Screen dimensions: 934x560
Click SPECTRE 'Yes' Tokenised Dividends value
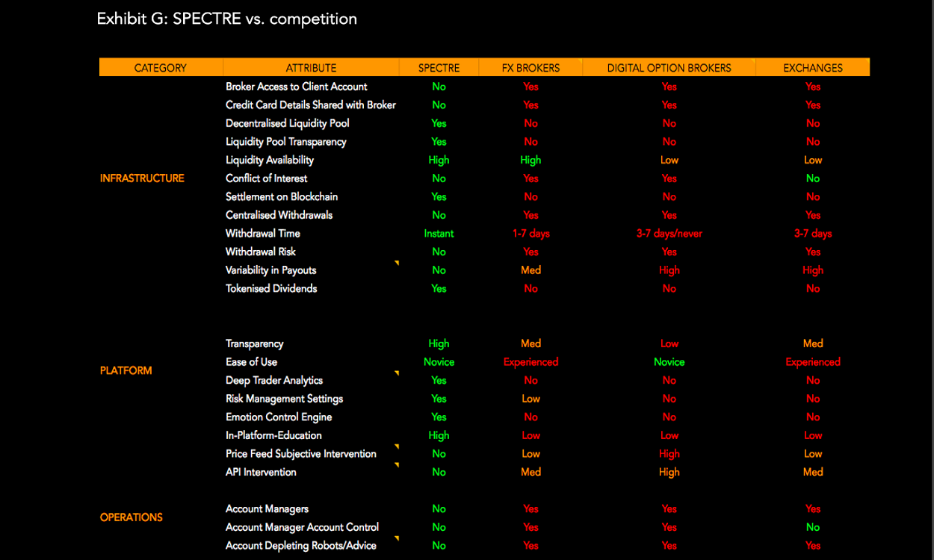point(439,288)
